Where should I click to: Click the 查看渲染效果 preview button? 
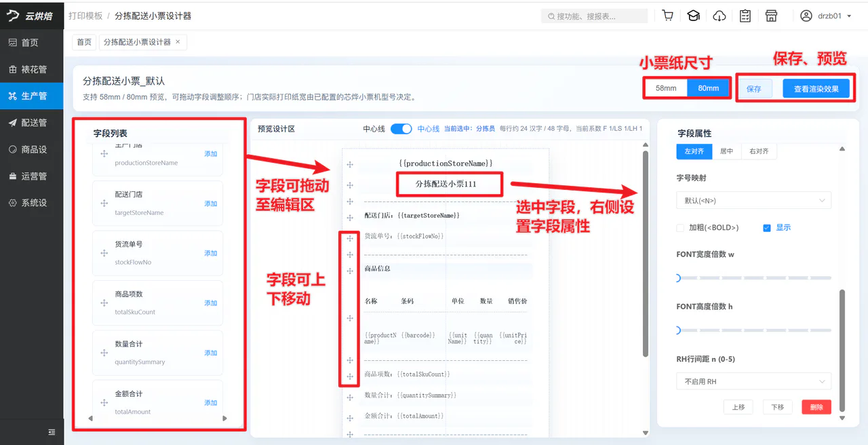[x=816, y=89]
